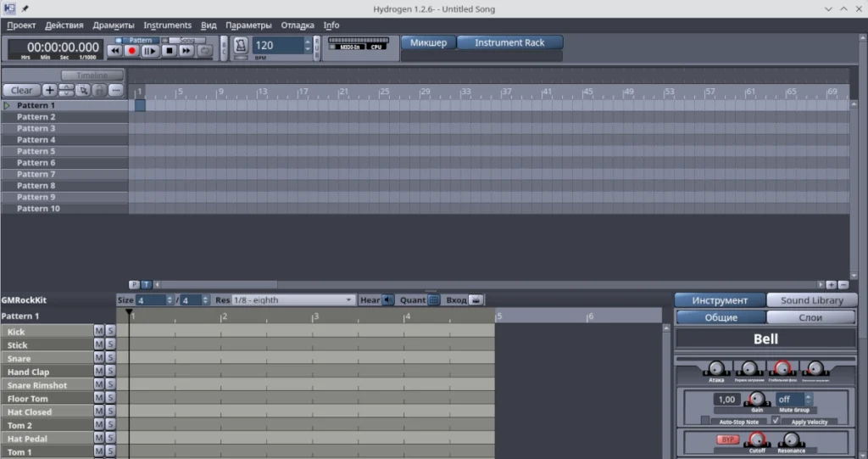
Task: Enable the Auto-Stop Note checkbox
Action: [704, 421]
